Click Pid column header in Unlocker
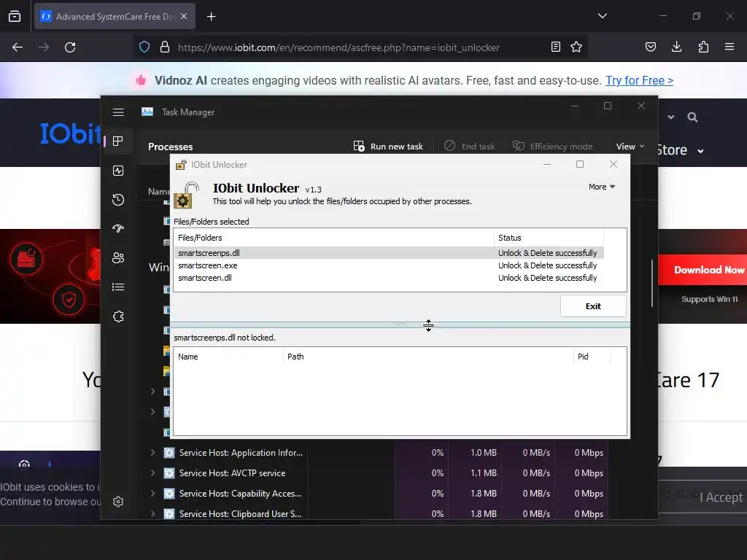747x560 pixels. 592,357
